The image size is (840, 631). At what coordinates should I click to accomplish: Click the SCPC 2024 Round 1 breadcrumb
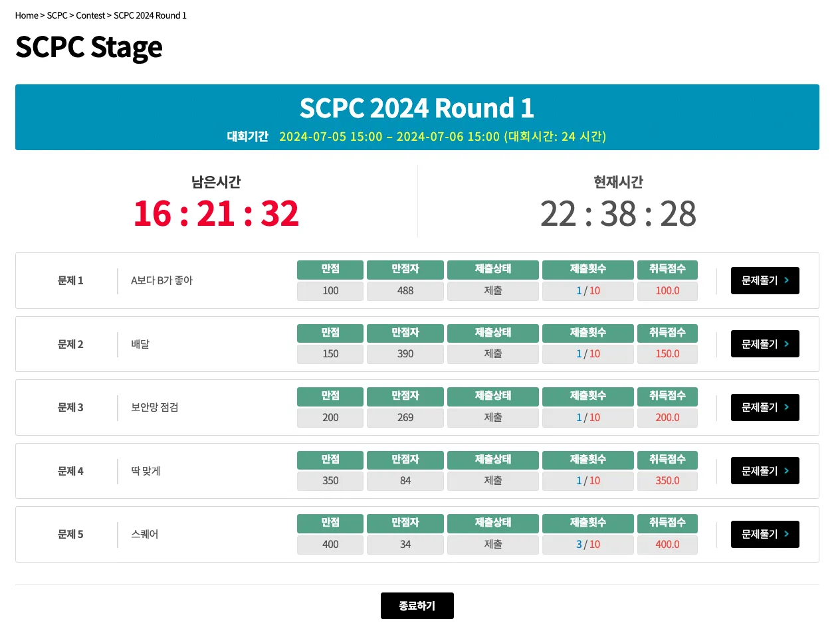[x=150, y=15]
